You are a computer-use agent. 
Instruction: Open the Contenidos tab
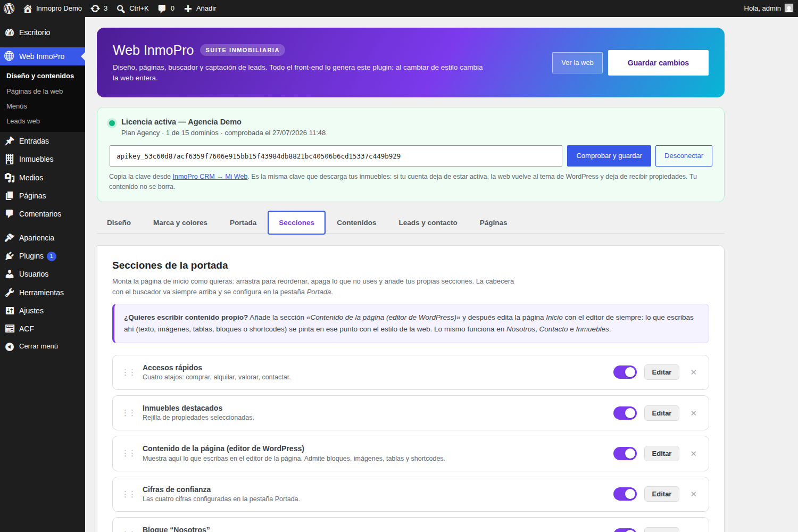coord(356,222)
